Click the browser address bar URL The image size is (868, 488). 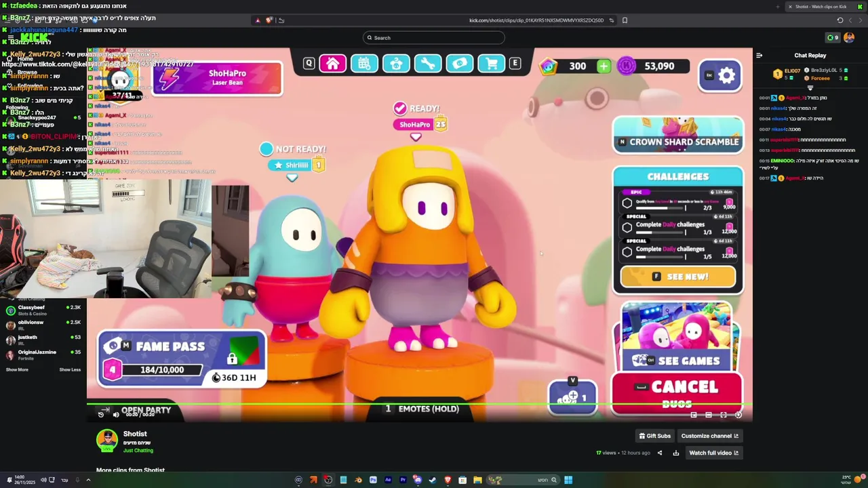coord(536,20)
